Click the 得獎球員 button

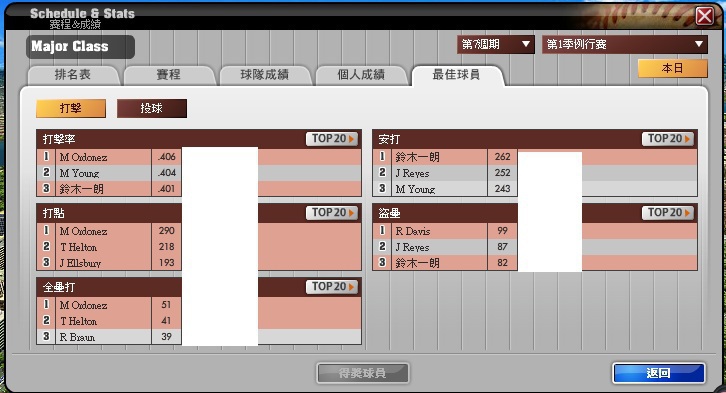(x=363, y=373)
